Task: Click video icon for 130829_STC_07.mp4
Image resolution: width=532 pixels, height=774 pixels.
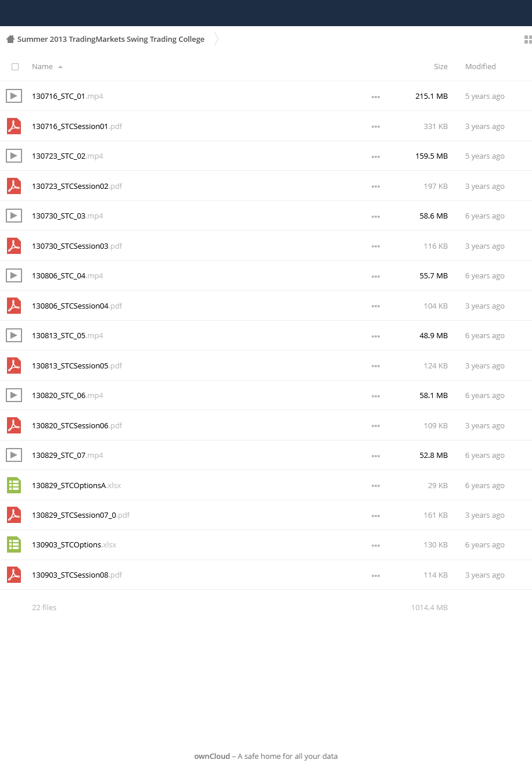Action: (14, 455)
